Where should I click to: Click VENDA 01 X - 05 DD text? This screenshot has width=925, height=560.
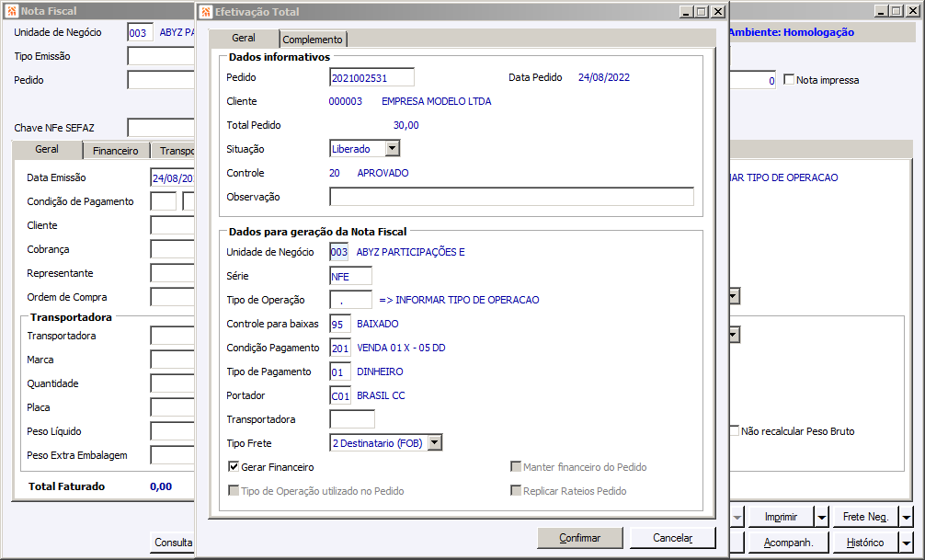point(401,348)
